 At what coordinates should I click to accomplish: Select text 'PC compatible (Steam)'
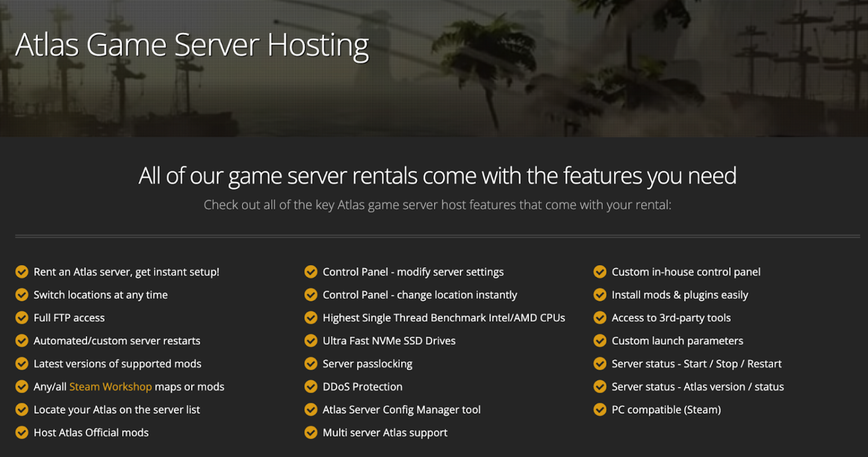667,410
